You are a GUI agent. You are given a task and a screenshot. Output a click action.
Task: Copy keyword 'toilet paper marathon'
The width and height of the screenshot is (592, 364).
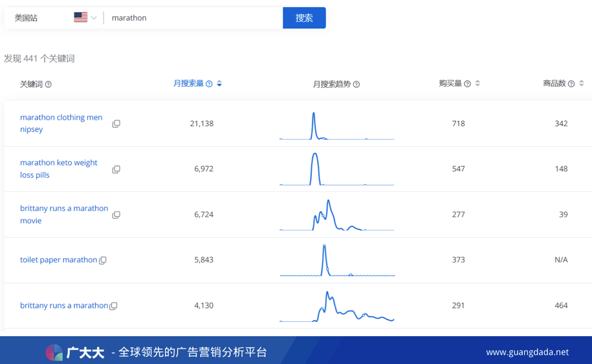[102, 260]
